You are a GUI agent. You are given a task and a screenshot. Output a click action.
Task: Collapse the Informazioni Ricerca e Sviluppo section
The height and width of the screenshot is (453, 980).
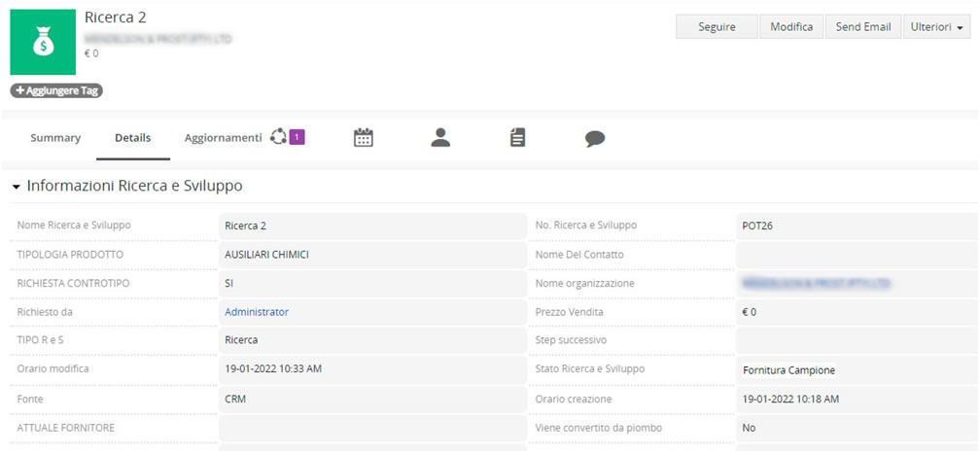pyautogui.click(x=17, y=187)
